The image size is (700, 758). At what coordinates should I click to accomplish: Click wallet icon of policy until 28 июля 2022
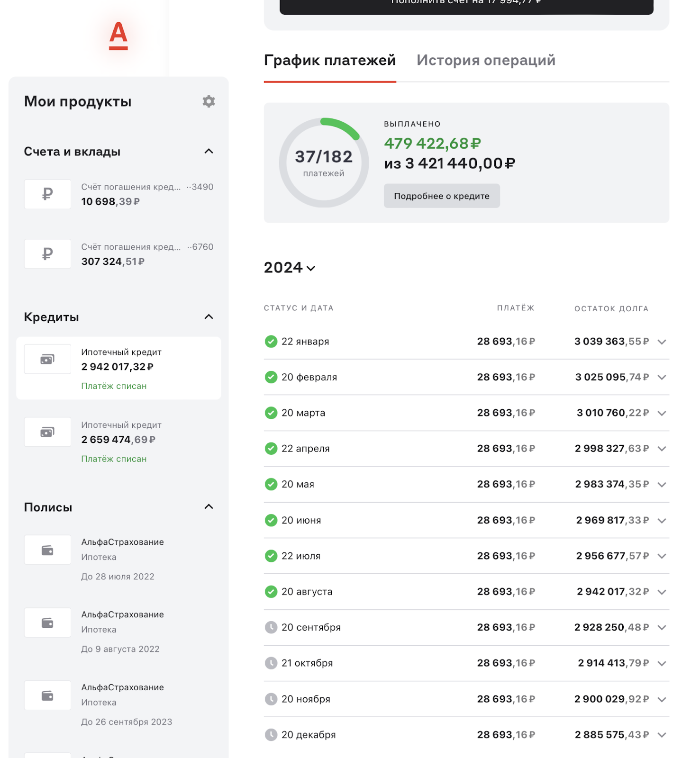(47, 550)
